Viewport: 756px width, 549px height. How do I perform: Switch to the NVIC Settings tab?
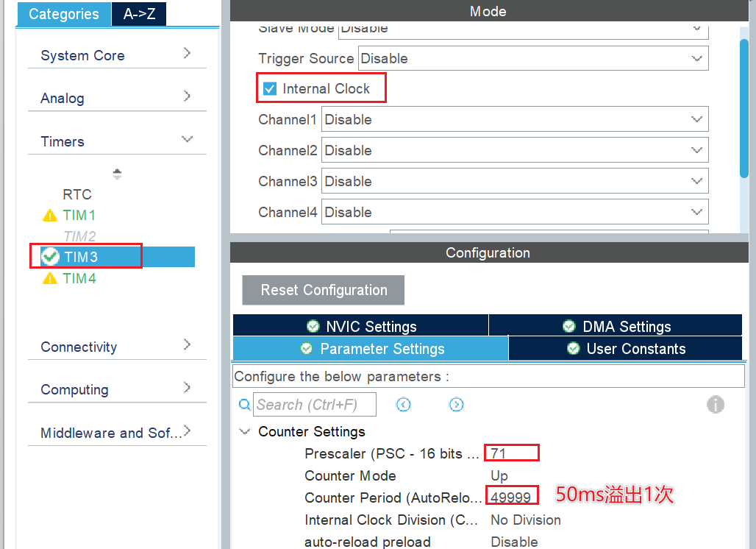(360, 326)
